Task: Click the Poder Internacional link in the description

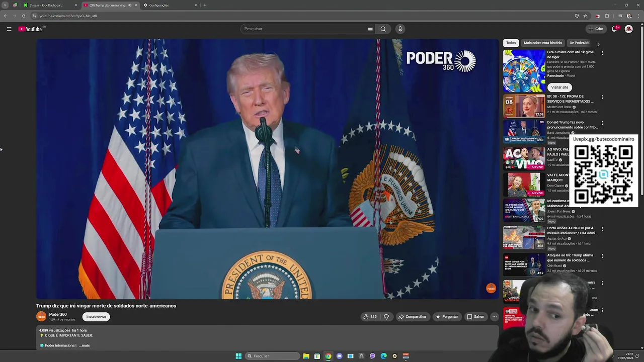Action: (x=60, y=345)
